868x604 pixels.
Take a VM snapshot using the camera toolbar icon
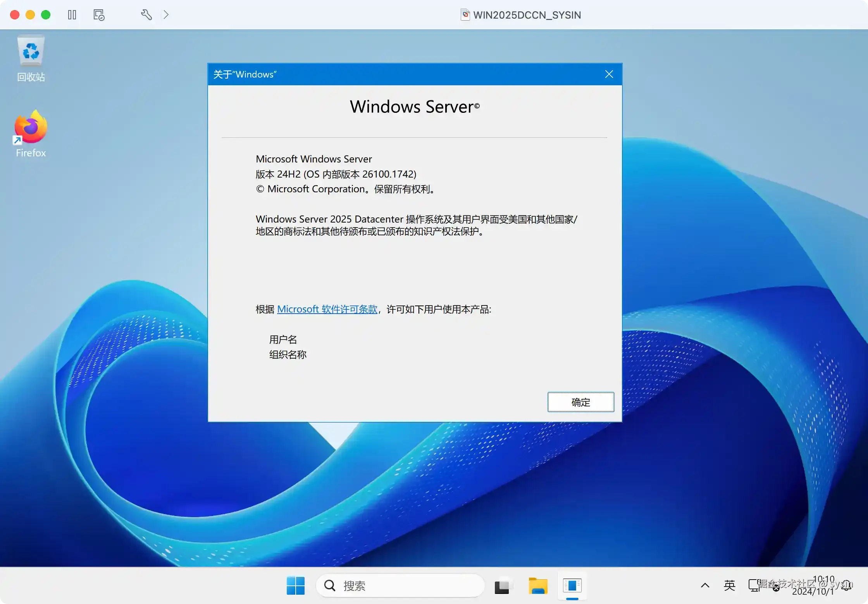coord(98,14)
